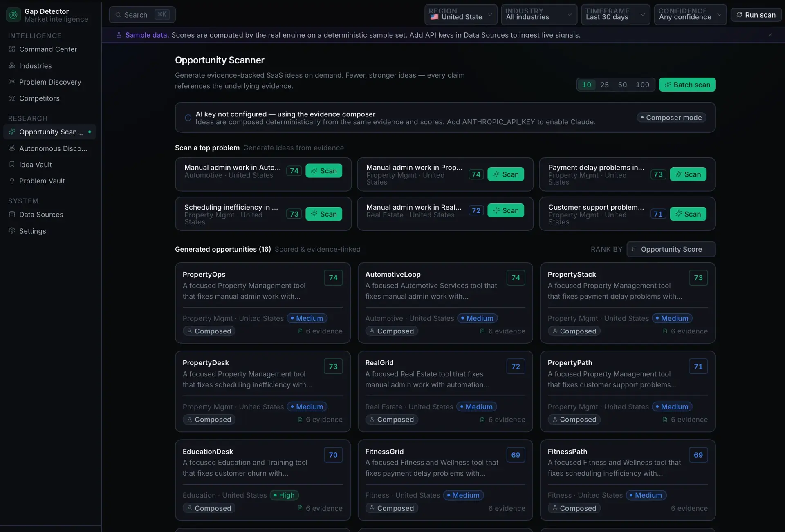785x532 pixels.
Task: Click the Settings gear icon
Action: click(x=12, y=230)
